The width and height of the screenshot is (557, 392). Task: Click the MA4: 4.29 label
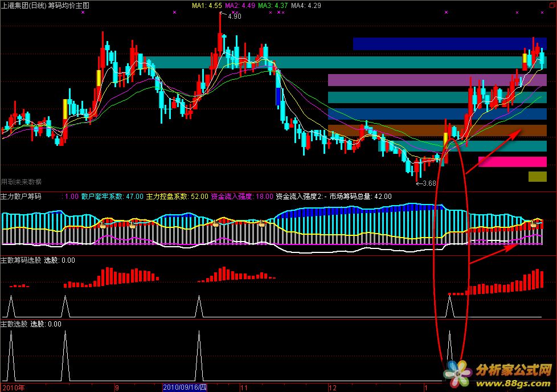pos(306,5)
